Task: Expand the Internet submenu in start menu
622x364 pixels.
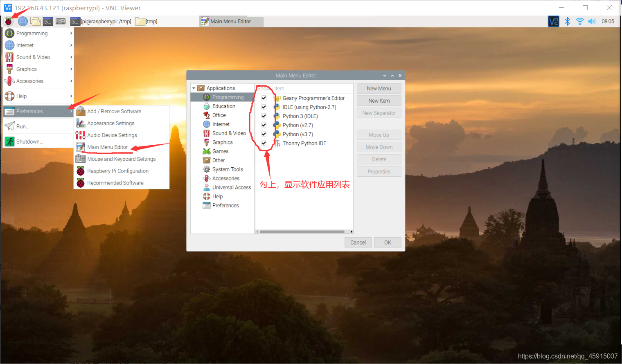Action: click(38, 45)
